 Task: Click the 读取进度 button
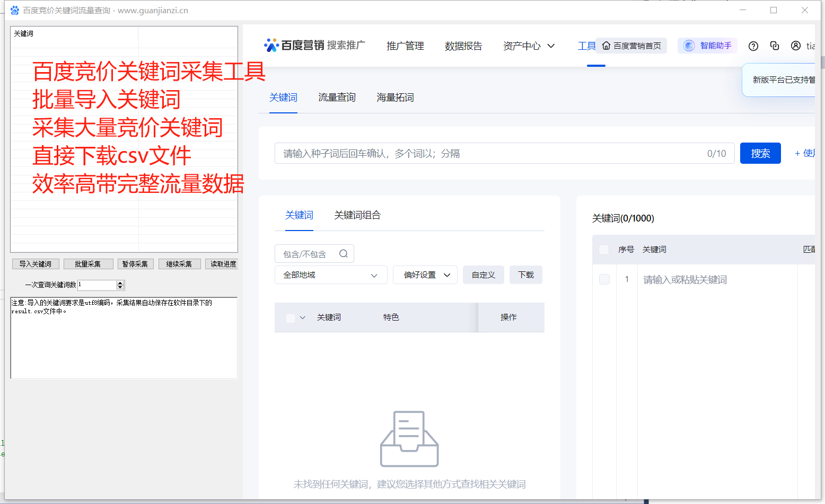click(x=222, y=264)
